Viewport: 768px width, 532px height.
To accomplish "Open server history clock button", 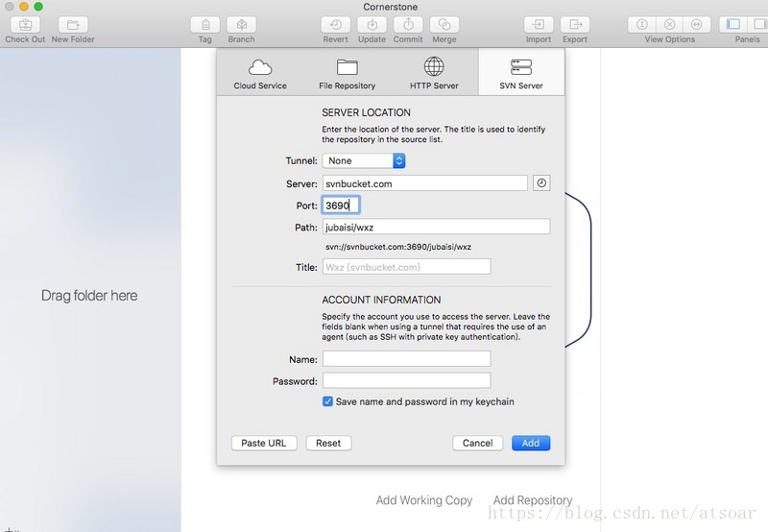I will pyautogui.click(x=541, y=183).
